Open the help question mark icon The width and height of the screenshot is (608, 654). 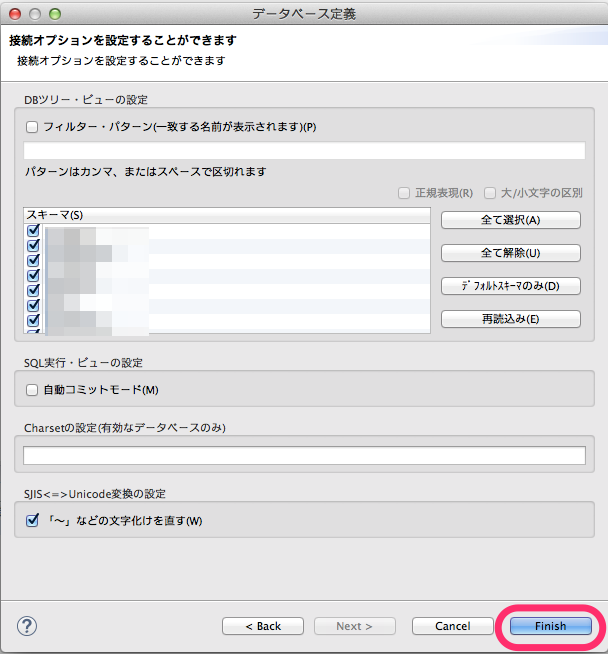(x=27, y=626)
